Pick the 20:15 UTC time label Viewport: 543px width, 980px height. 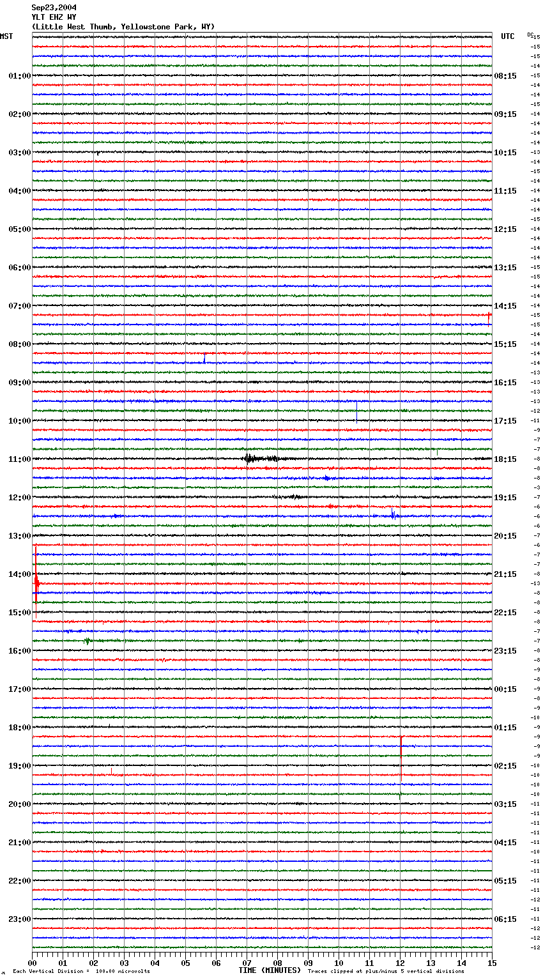point(505,536)
